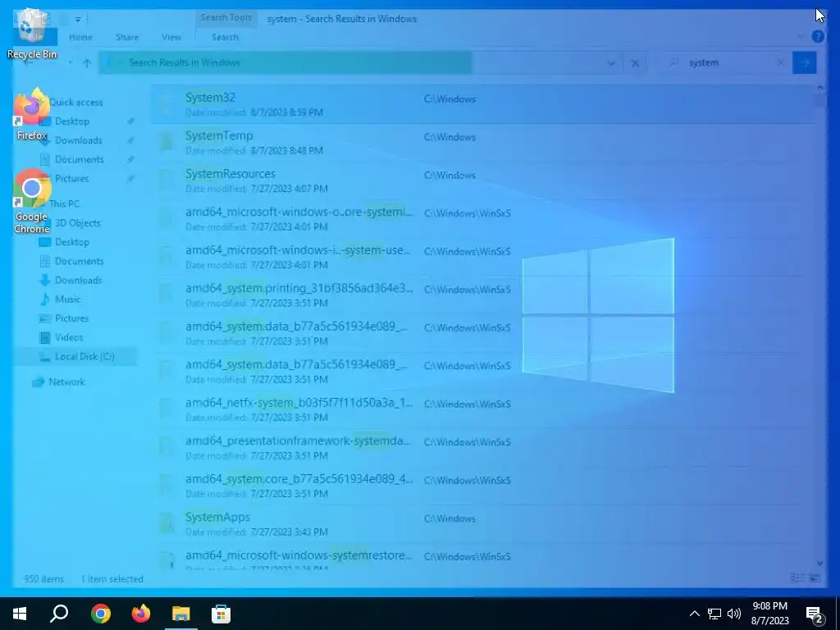Select amd64_microsoft-windows-systemrestore result
Image resolution: width=840 pixels, height=630 pixels.
point(482,557)
